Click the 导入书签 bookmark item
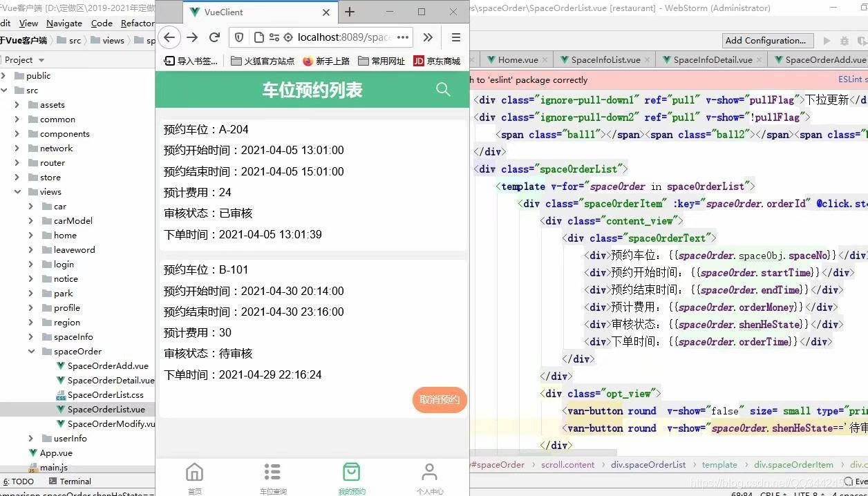This screenshot has height=496, width=868. 191,61
